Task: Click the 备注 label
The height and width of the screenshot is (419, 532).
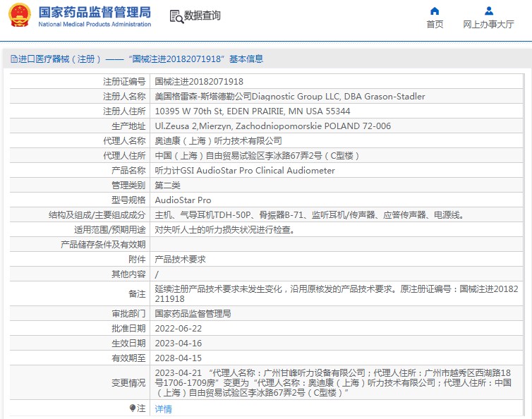Action: (x=137, y=294)
